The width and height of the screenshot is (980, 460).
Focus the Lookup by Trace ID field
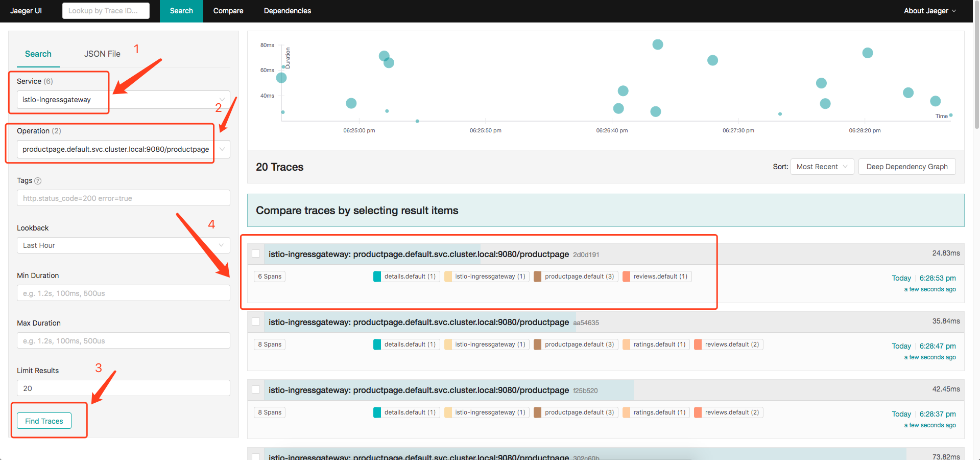tap(106, 11)
